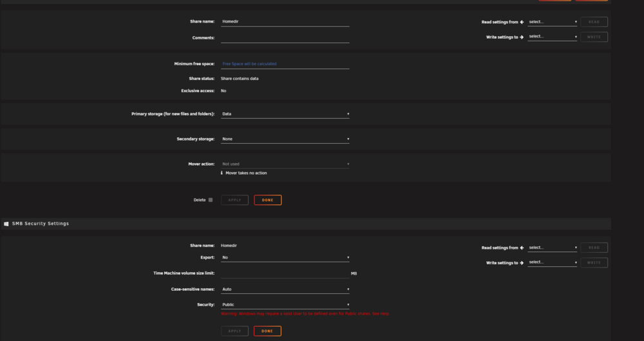Click the top WRITE button
The width and height of the screenshot is (644, 341).
(594, 37)
